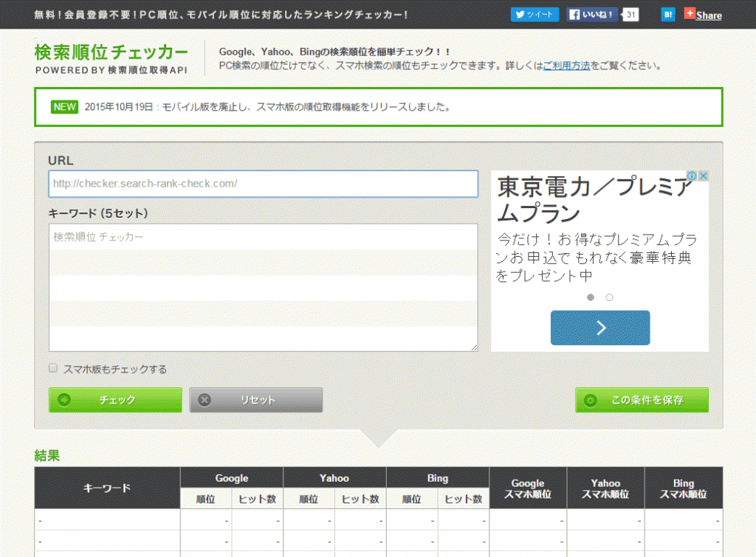
Task: Enable the スマホ版もチェックする checkbox
Action: tap(52, 368)
